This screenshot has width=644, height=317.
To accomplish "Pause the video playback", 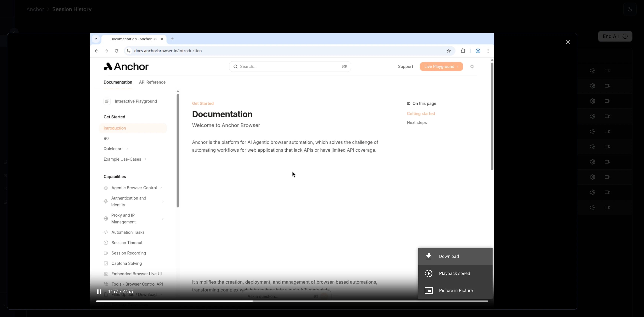I will point(99,291).
